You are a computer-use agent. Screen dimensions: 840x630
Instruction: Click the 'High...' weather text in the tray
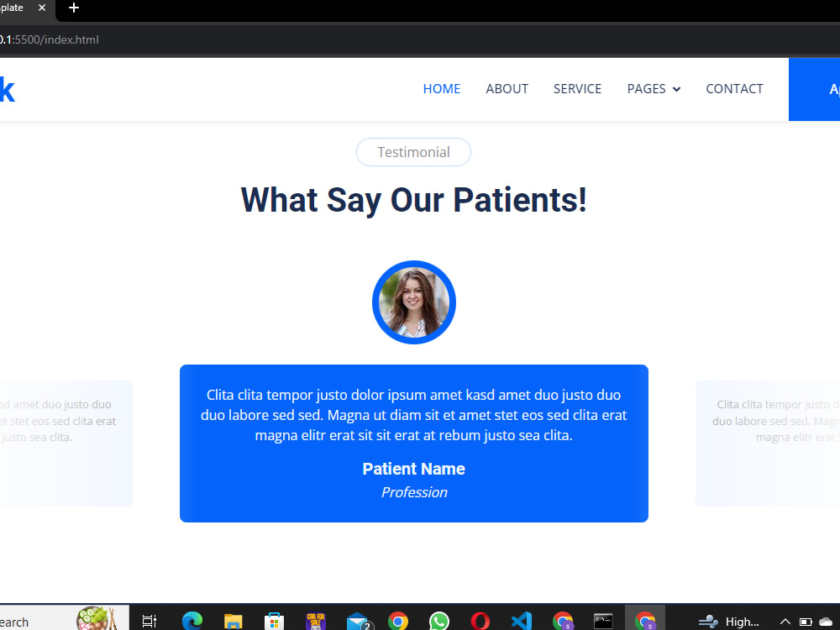[742, 622]
